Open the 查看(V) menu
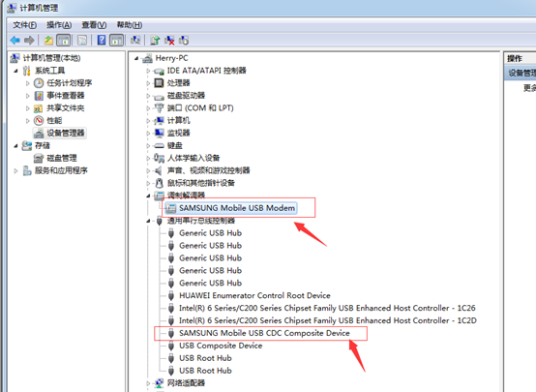This screenshot has width=536, height=392. point(94,25)
